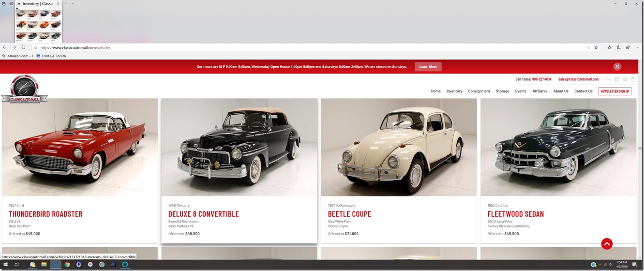Open the Amazon.com bookmark in favorites bar

17,56
